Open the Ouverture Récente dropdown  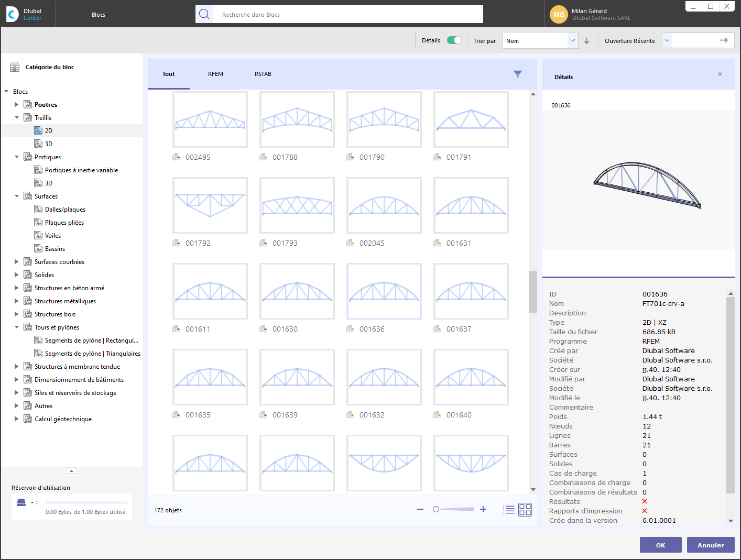(667, 40)
